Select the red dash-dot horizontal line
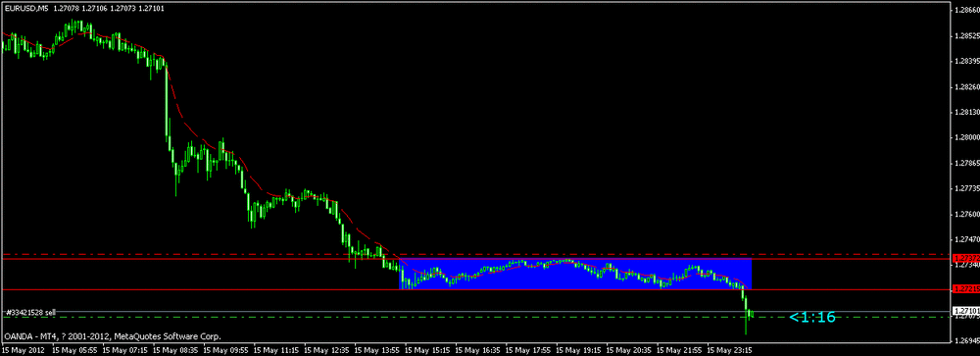 (x=475, y=255)
